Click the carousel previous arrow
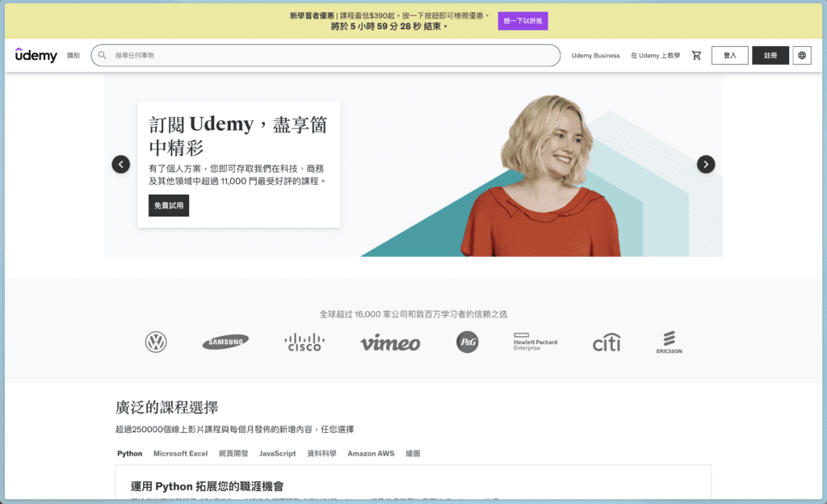Viewport: 827px width, 504px height. [121, 164]
